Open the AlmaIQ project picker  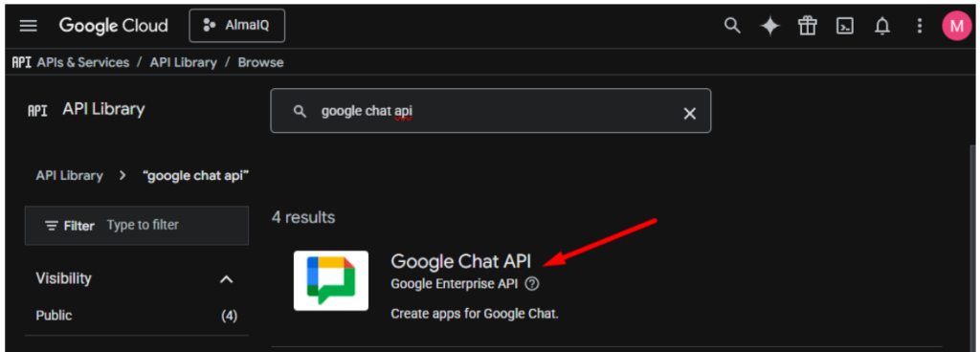point(237,26)
